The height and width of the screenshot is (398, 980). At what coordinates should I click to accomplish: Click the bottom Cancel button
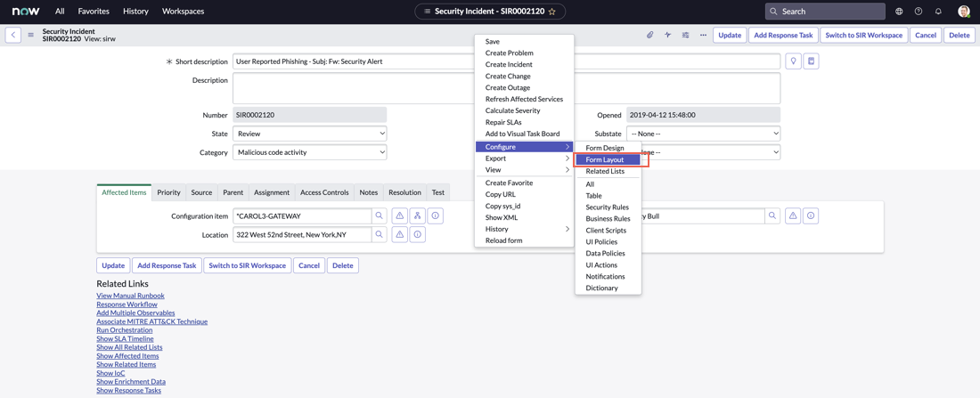pos(309,265)
